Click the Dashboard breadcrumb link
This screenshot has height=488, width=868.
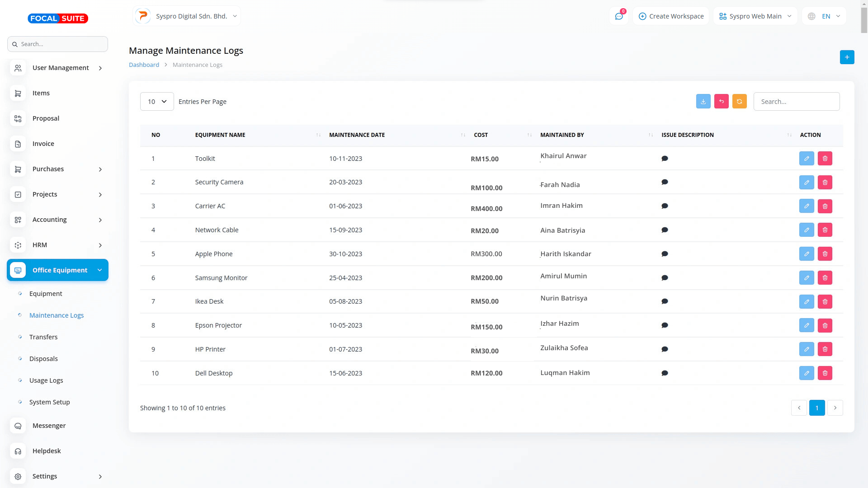click(x=144, y=65)
